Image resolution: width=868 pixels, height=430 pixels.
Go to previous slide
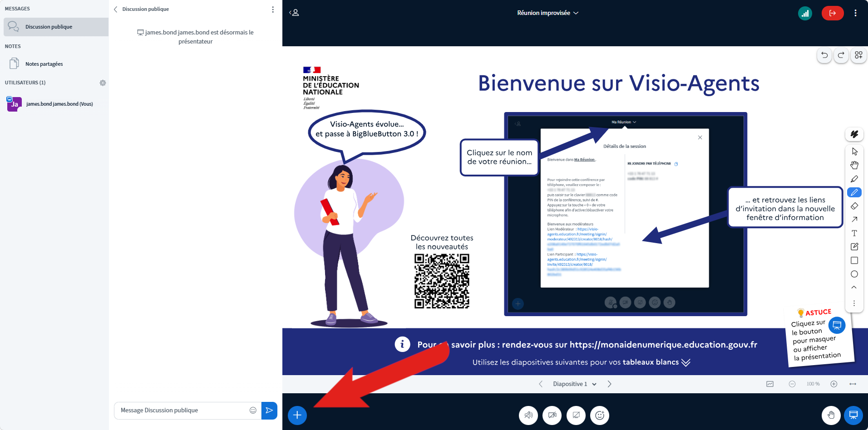point(541,384)
